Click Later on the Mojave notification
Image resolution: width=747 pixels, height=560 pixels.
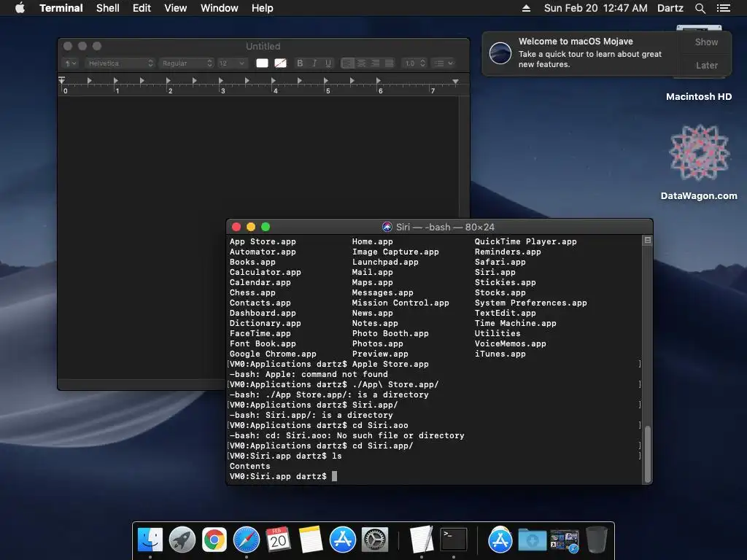[706, 65]
